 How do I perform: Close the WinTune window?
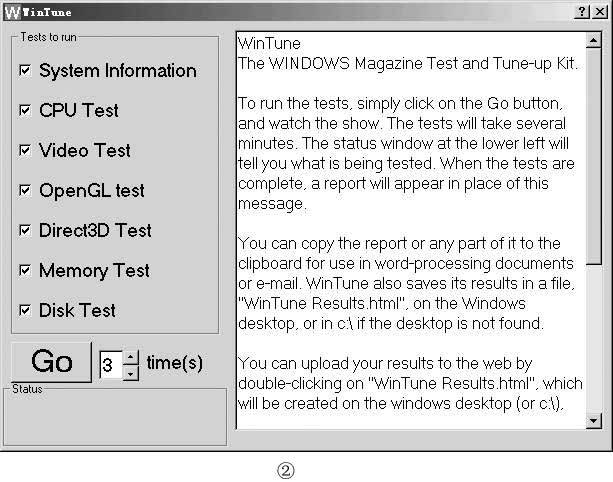(x=599, y=10)
